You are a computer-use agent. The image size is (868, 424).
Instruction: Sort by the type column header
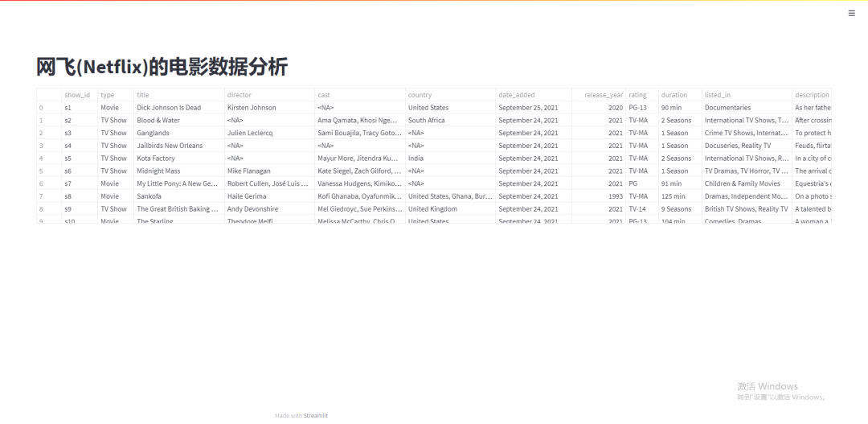point(116,95)
